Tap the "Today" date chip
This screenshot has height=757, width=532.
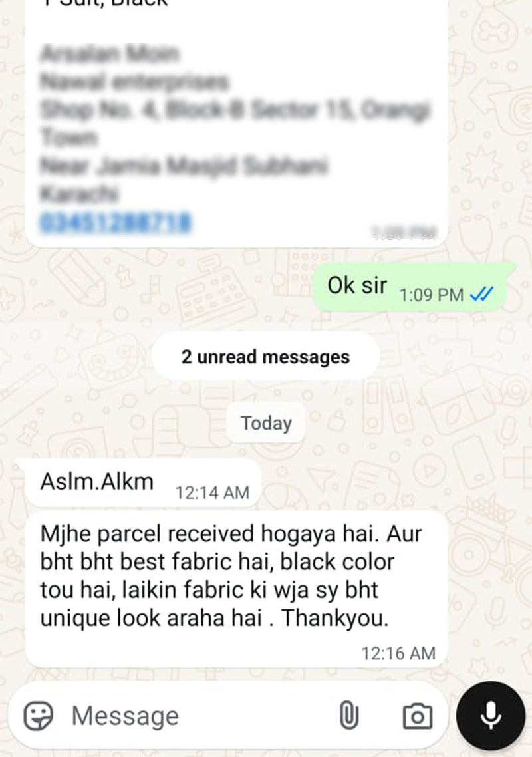pos(266,423)
